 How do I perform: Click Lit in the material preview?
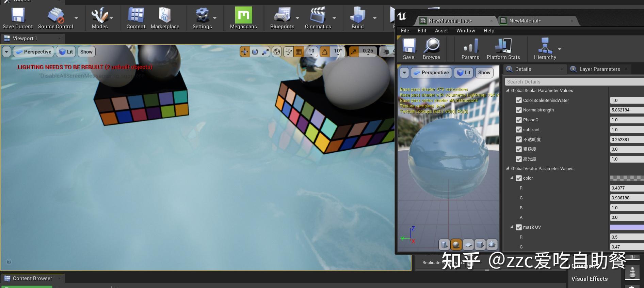click(x=464, y=73)
